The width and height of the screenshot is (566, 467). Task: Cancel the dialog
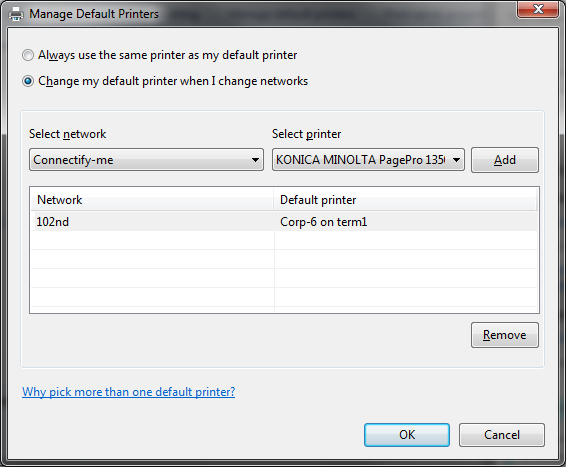coord(502,435)
